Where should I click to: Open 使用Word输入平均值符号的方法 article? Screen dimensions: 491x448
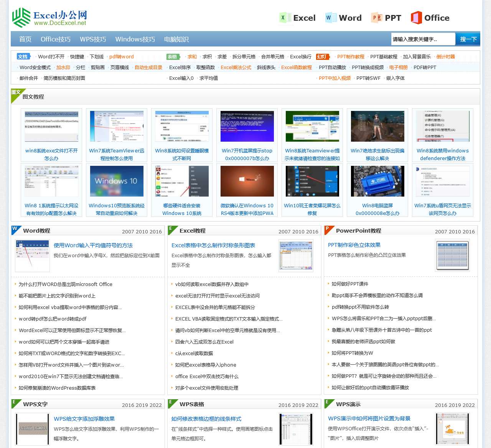pyautogui.click(x=93, y=245)
